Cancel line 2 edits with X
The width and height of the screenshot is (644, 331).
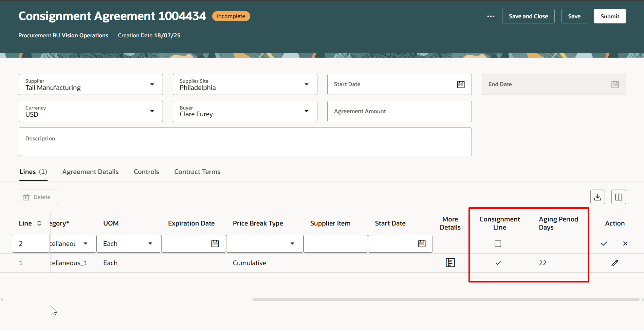click(625, 244)
